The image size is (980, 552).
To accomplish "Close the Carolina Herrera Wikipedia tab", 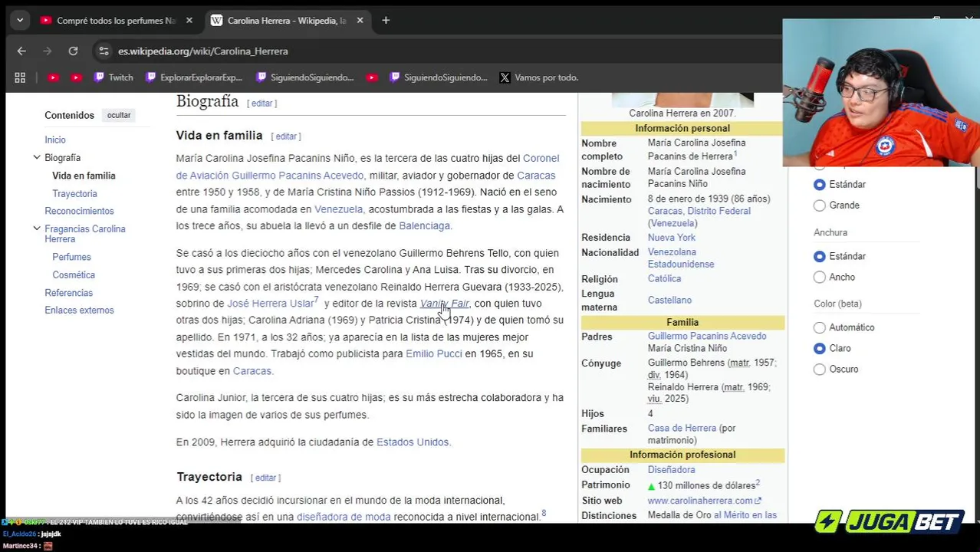I will tap(360, 21).
